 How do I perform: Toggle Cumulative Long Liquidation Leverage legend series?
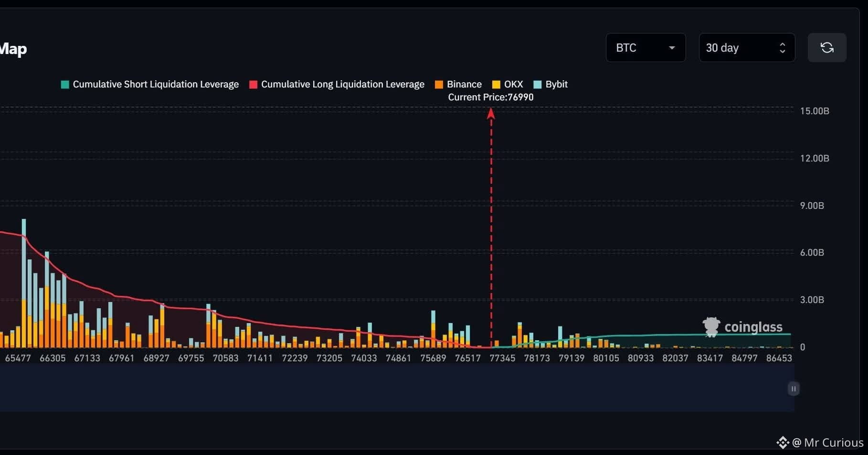(x=337, y=84)
